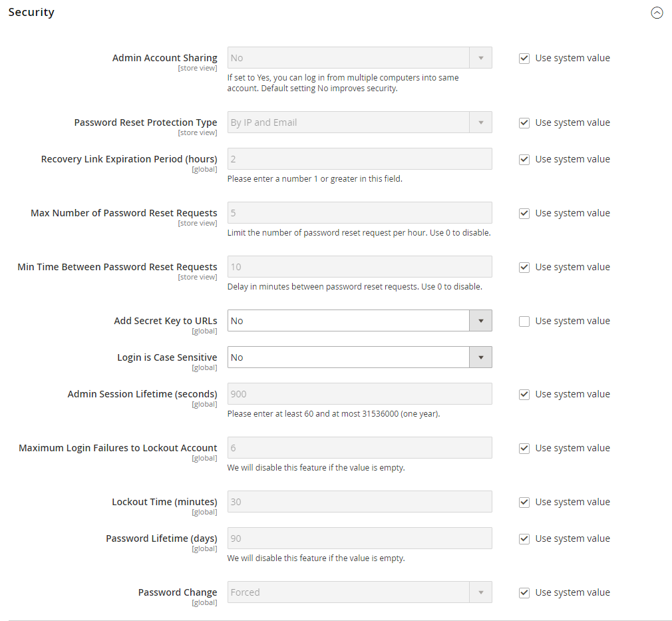Click the Maximum Login Failures to Lockout field
Image resolution: width=672 pixels, height=621 pixels.
tap(359, 447)
